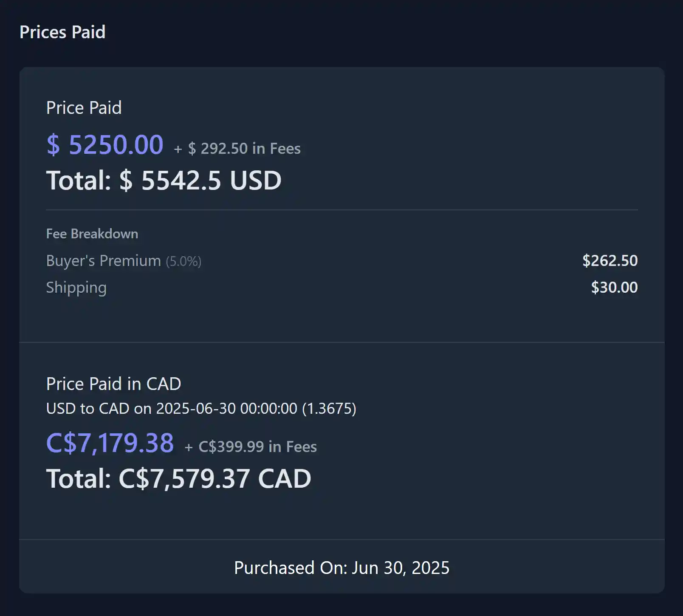
Task: Click the "C$399.99 in Fees" text
Action: (x=257, y=447)
